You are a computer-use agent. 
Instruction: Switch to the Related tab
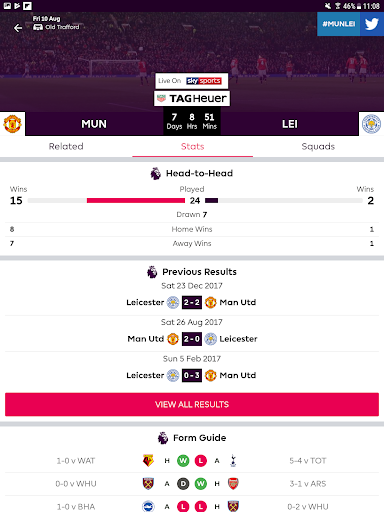pyautogui.click(x=66, y=146)
